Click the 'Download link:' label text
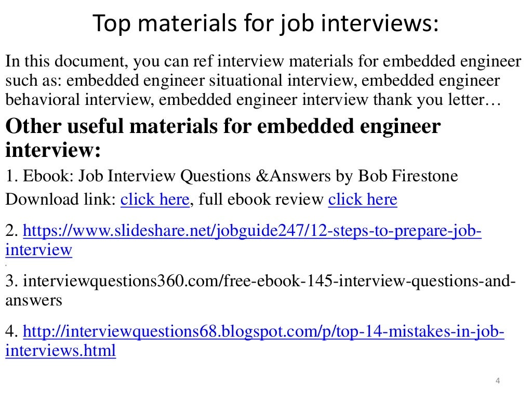The height and width of the screenshot is (399, 532). point(61,199)
